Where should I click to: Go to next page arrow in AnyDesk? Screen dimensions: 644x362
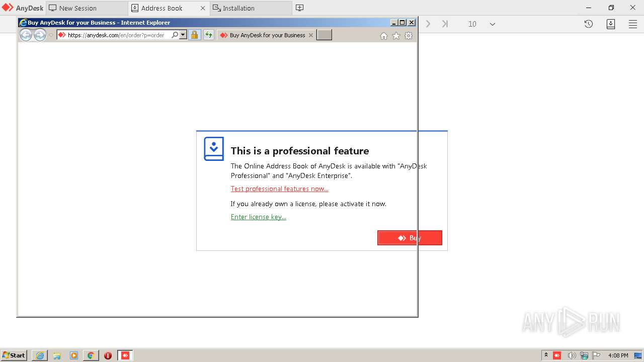click(428, 24)
